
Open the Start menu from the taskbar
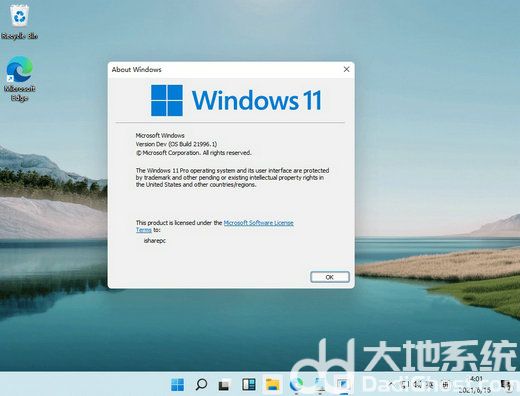177,385
